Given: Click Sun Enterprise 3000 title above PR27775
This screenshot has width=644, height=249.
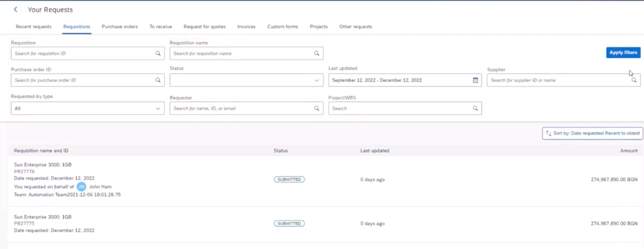Looking at the screenshot, I should [x=43, y=217].
